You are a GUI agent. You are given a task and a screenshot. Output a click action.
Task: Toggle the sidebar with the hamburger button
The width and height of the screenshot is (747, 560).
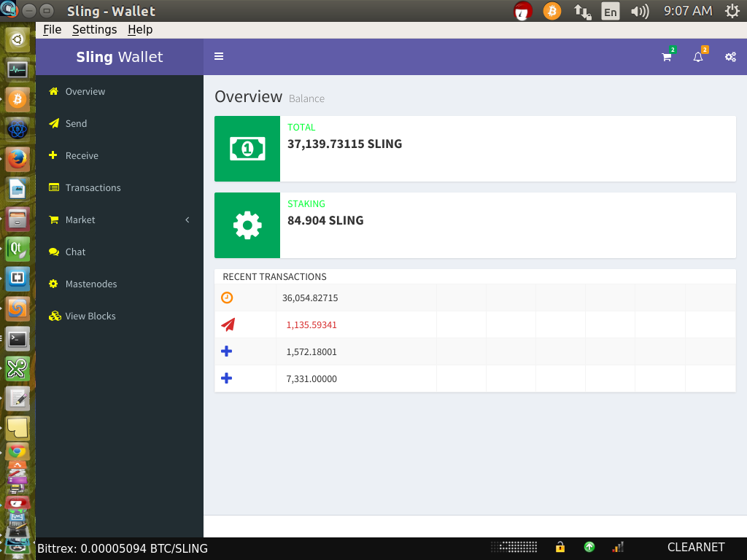(x=219, y=57)
